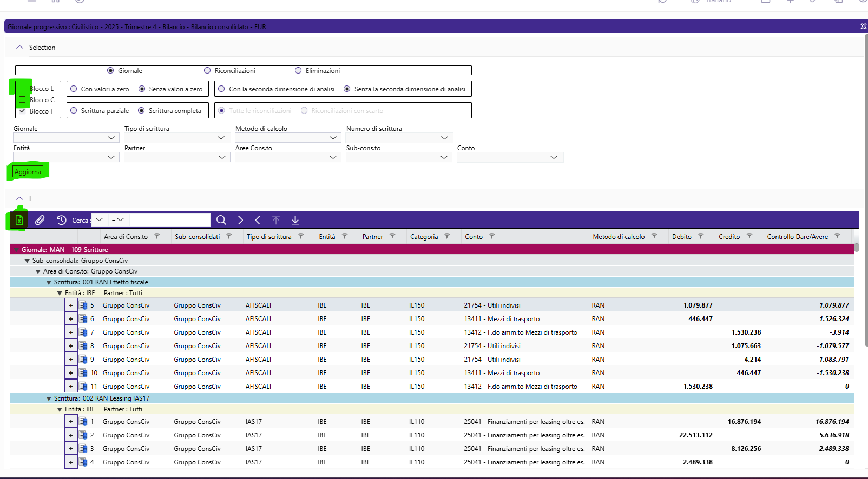
Task: Click the paperclip attachment icon
Action: point(40,220)
